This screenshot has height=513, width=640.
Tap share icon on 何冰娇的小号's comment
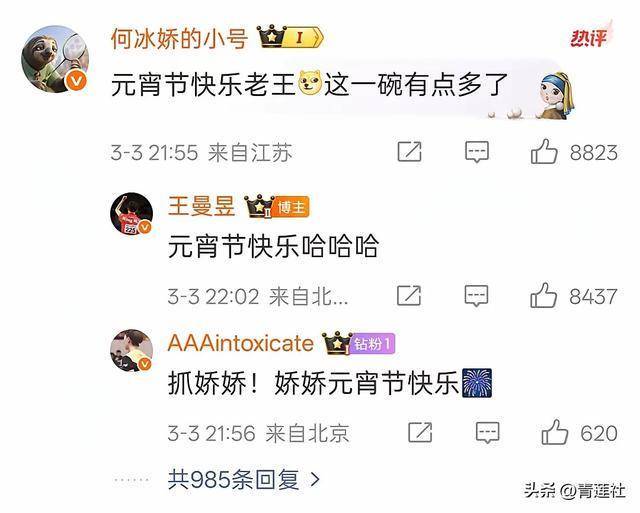pyautogui.click(x=409, y=151)
